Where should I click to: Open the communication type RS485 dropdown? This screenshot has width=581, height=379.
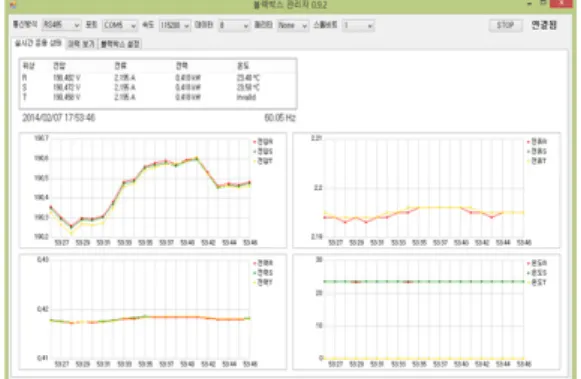[62, 25]
